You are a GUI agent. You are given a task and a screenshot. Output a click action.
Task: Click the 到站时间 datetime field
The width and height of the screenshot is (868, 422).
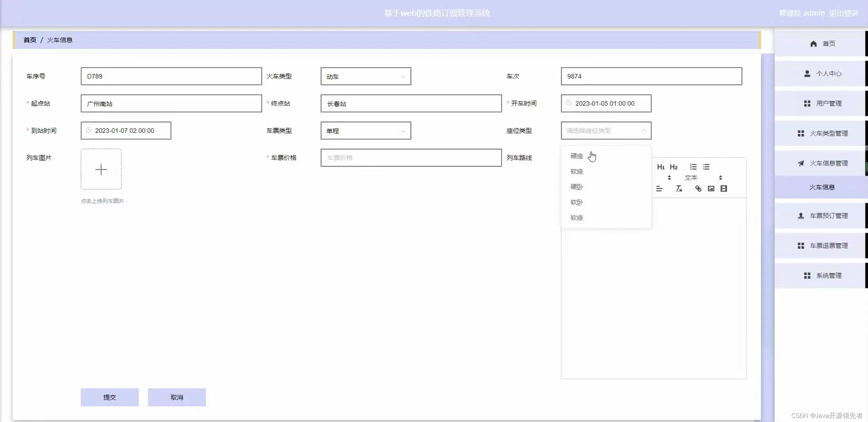point(126,130)
